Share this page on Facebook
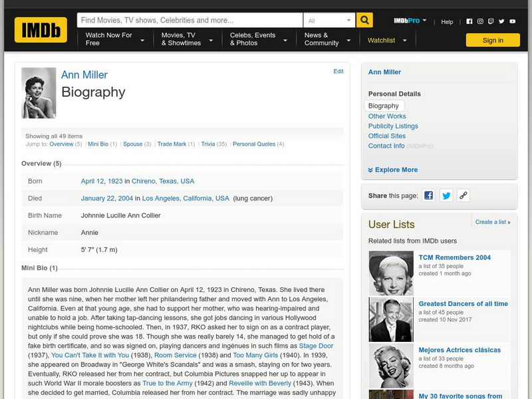Screen dimensions: 532x399 (428, 196)
